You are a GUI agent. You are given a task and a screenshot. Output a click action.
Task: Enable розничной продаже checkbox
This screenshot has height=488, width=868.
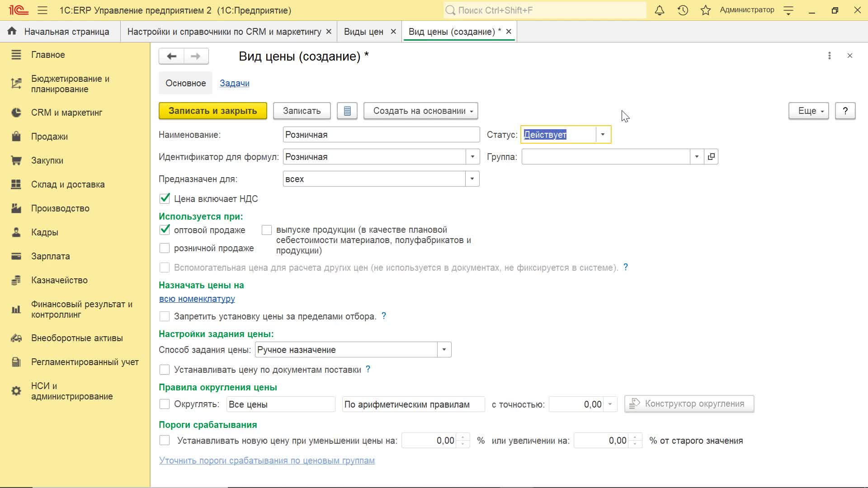[x=165, y=248]
